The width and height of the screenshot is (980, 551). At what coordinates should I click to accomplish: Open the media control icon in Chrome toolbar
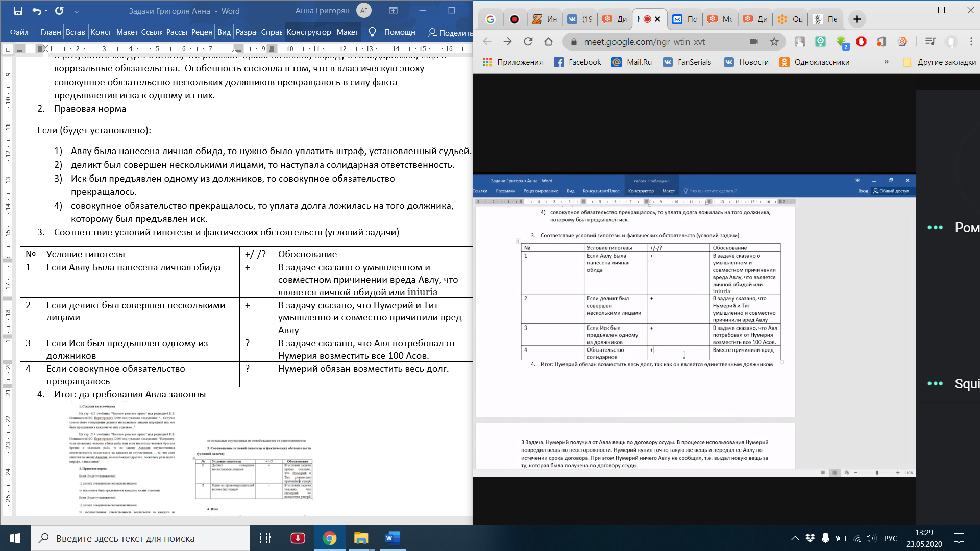(930, 42)
